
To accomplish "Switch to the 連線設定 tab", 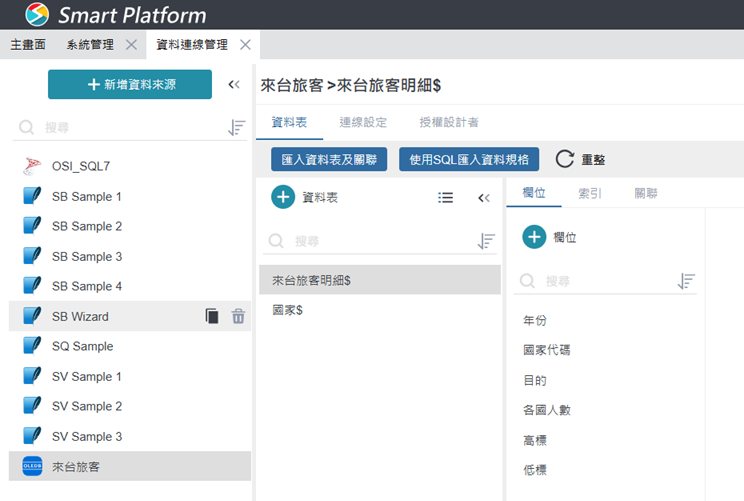I will [x=363, y=122].
